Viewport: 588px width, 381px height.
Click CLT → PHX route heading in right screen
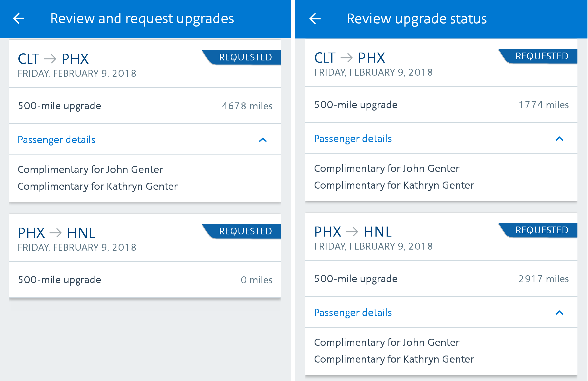tap(350, 57)
